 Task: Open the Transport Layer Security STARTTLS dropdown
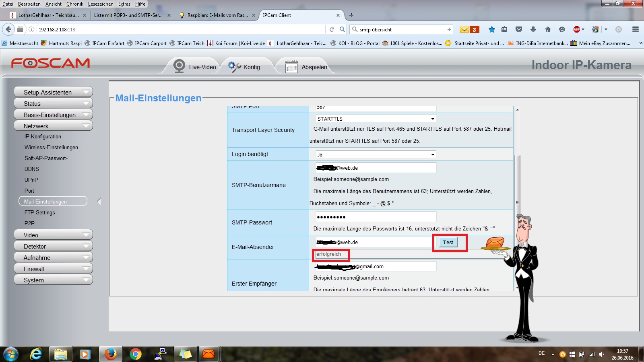376,119
